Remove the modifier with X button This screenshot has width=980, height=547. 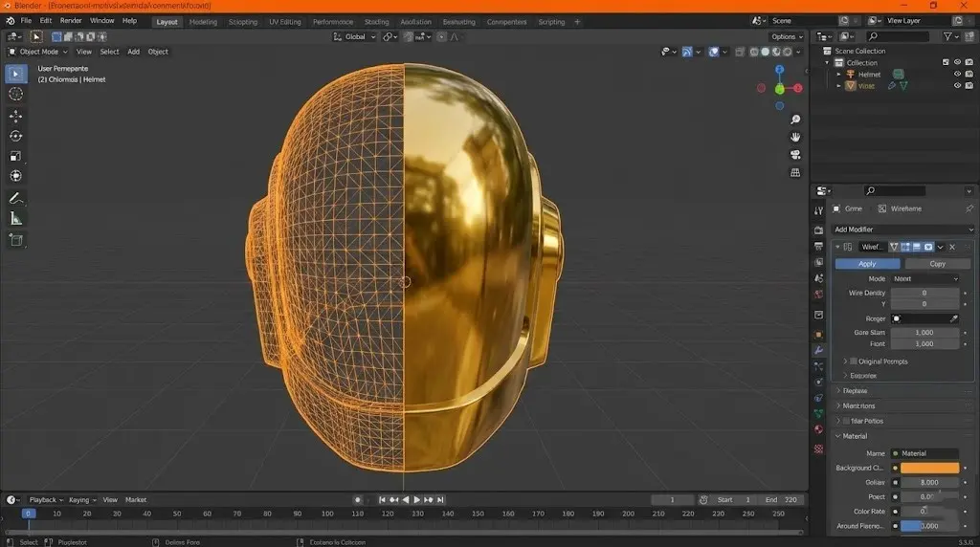point(952,247)
